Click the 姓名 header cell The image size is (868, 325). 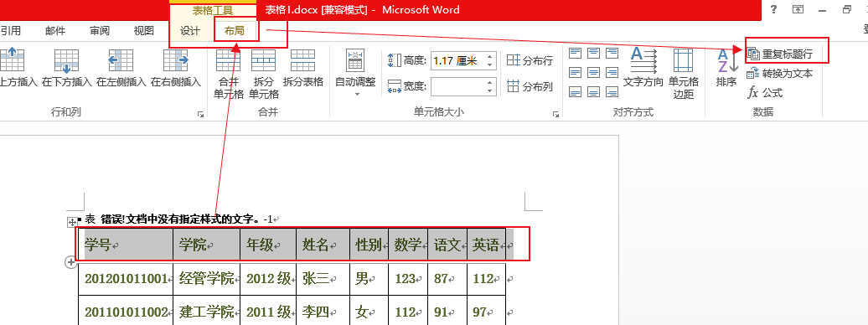[x=323, y=244]
